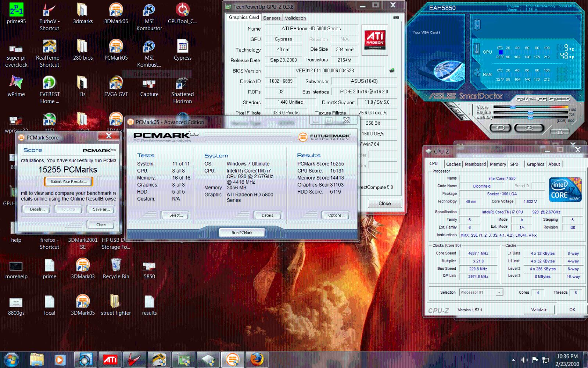This screenshot has width=588, height=368.
Task: Launch the wPrime desktop icon
Action: click(x=16, y=86)
